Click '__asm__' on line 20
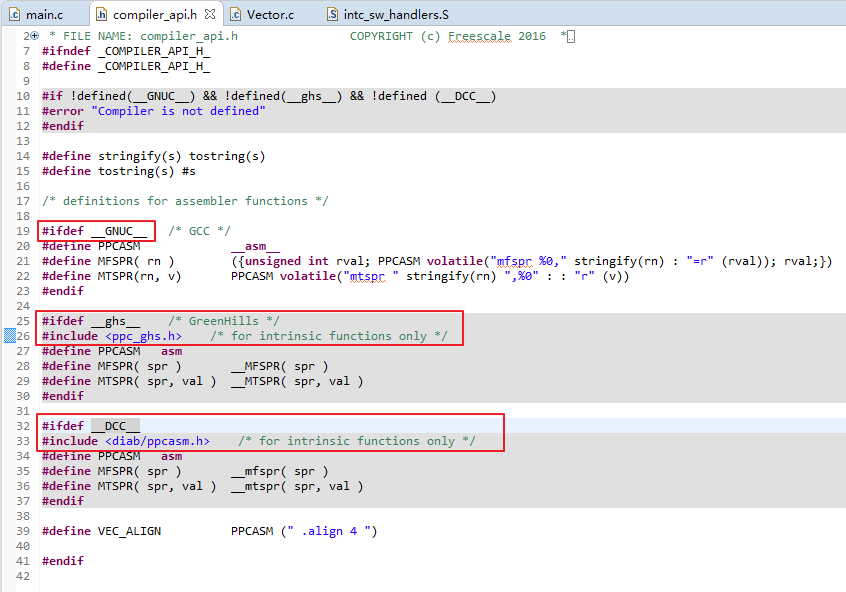846x592 pixels. coord(255,246)
